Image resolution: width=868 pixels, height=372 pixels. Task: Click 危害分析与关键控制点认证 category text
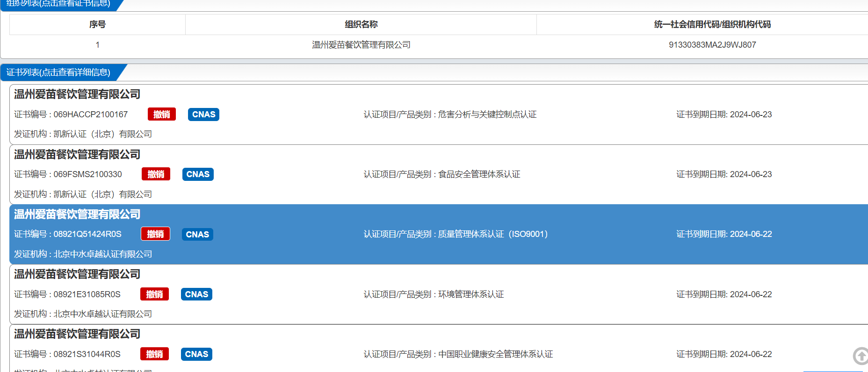point(487,114)
